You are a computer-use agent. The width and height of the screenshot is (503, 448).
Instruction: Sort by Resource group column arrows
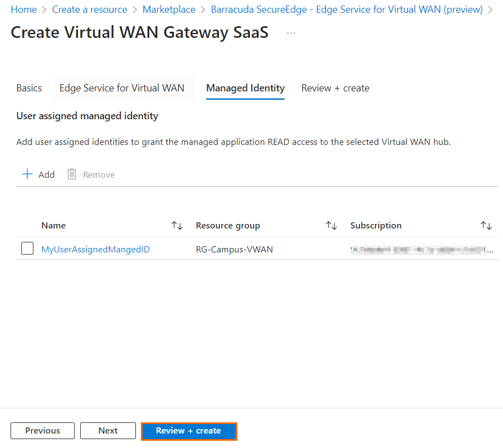(331, 226)
